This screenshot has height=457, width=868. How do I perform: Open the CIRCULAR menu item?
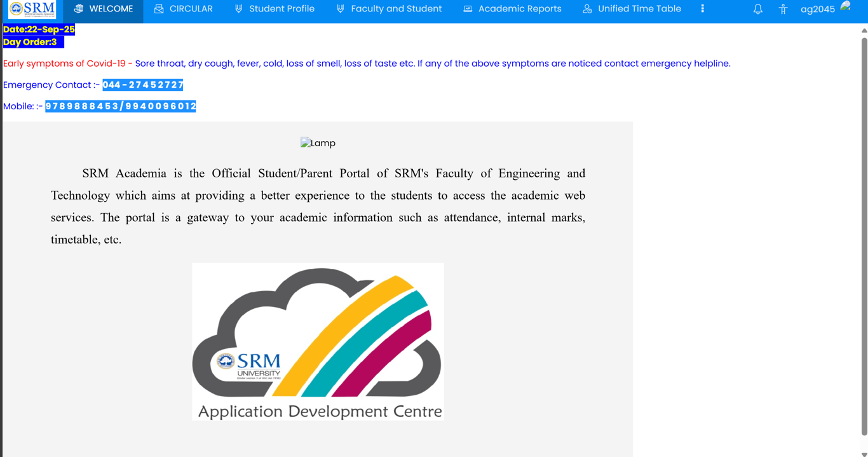tap(183, 10)
